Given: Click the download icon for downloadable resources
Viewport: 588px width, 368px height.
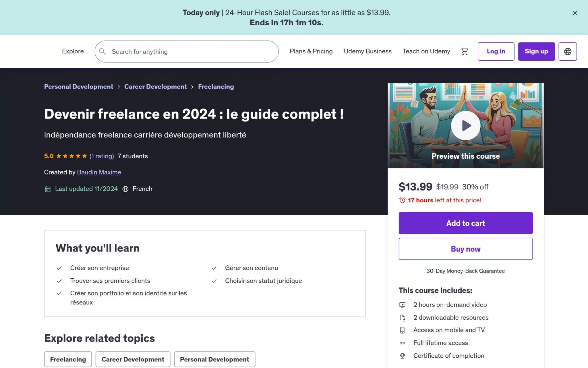Looking at the screenshot, I should (x=403, y=318).
